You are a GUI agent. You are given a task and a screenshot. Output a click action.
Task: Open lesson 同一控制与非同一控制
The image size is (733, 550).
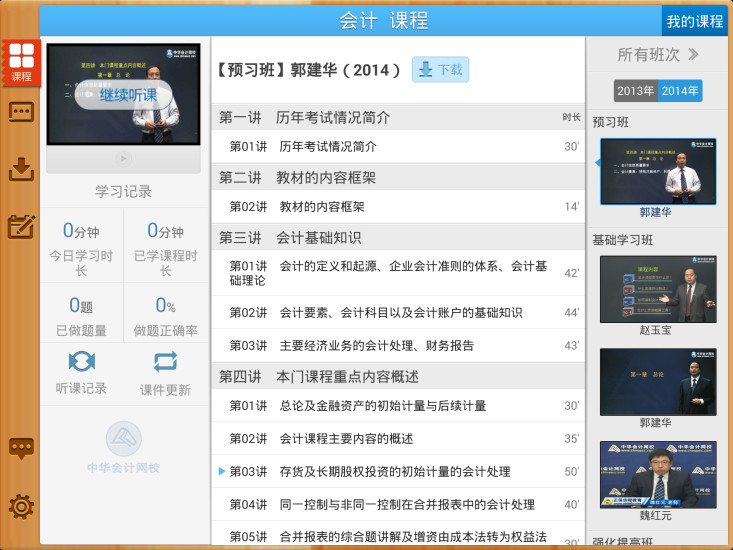[x=398, y=505]
